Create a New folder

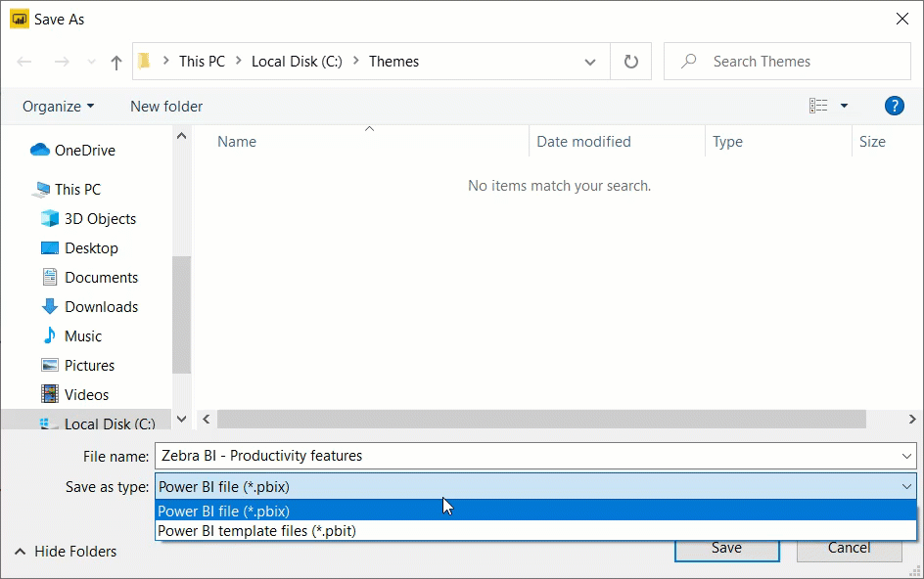(166, 106)
